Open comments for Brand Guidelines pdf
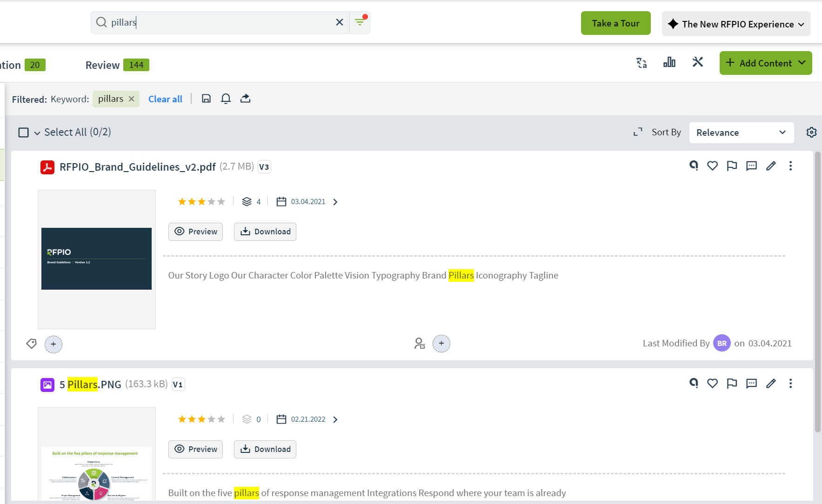The image size is (822, 504). 751,166
